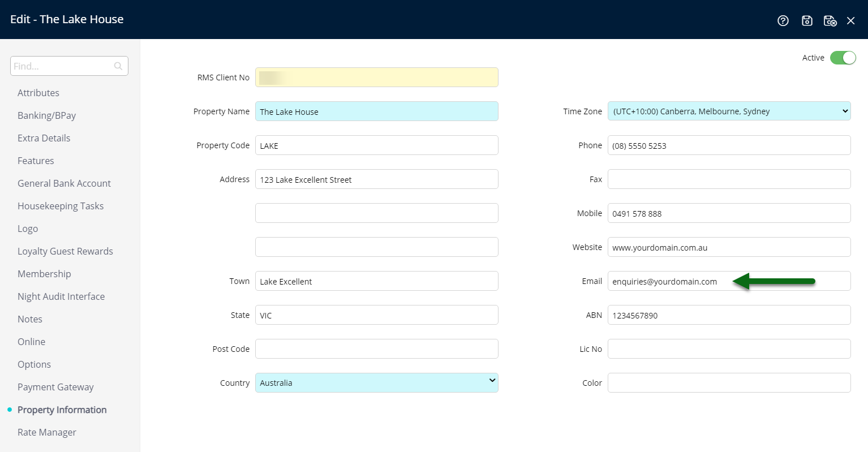Screen dimensions: 868x452
Task: Go to Banking/BPay section
Action: 46,115
